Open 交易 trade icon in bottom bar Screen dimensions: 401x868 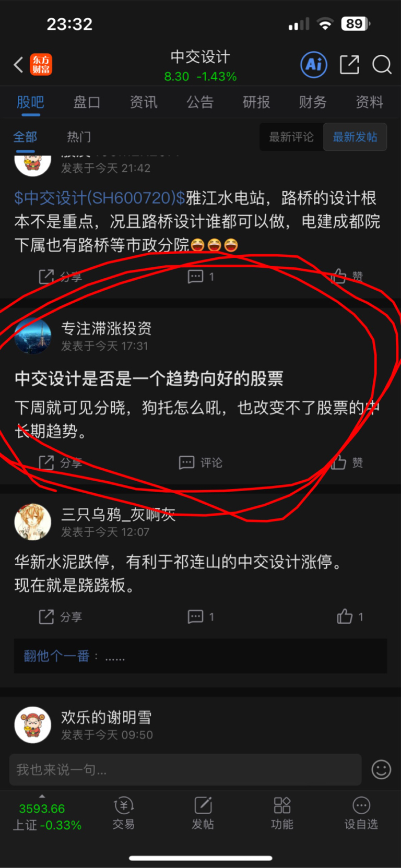(x=124, y=813)
